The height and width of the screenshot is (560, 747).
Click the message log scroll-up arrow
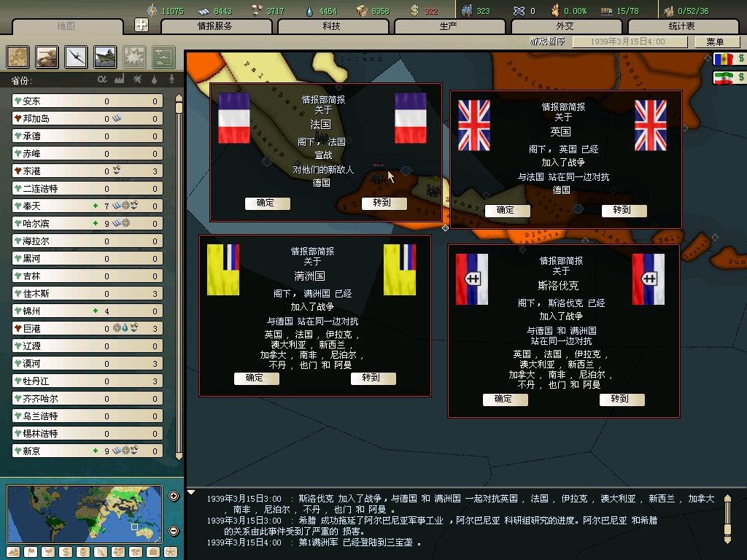tap(727, 499)
